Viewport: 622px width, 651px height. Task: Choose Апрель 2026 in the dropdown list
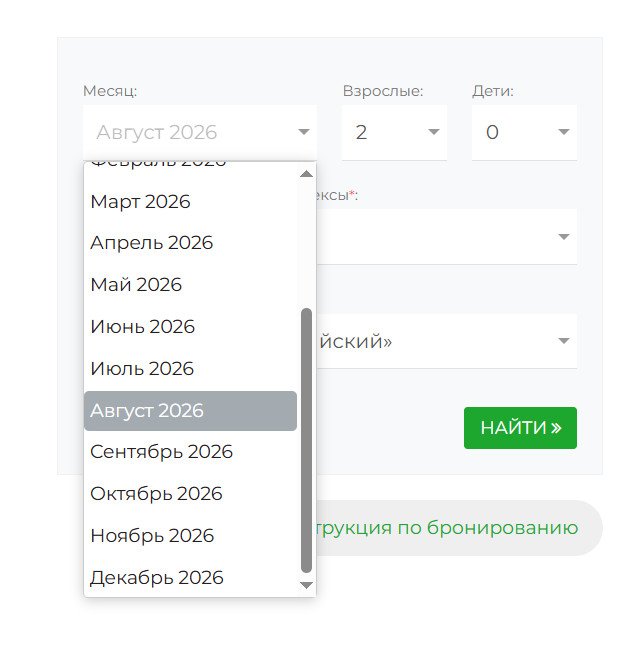coord(152,243)
